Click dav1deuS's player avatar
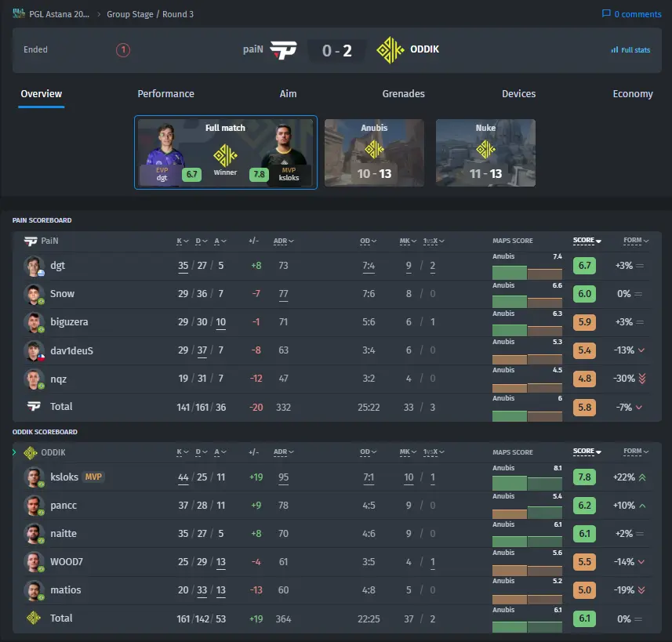 [x=34, y=350]
